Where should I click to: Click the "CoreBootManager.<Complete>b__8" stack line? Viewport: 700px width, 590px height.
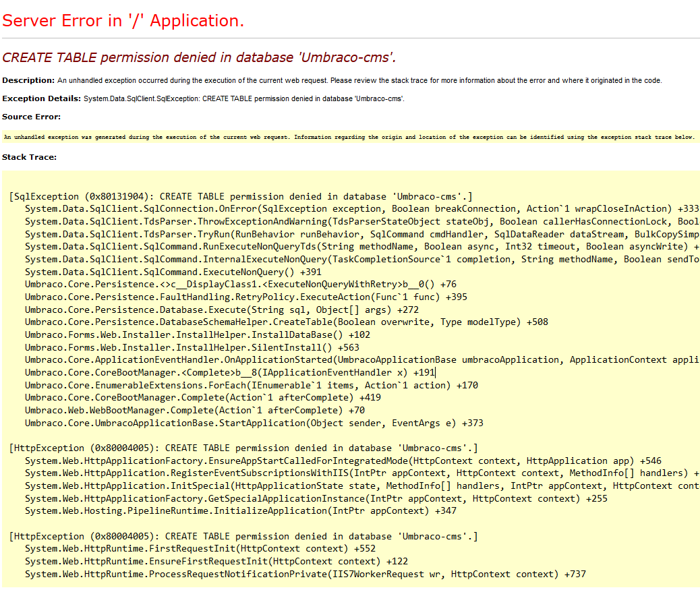(230, 372)
